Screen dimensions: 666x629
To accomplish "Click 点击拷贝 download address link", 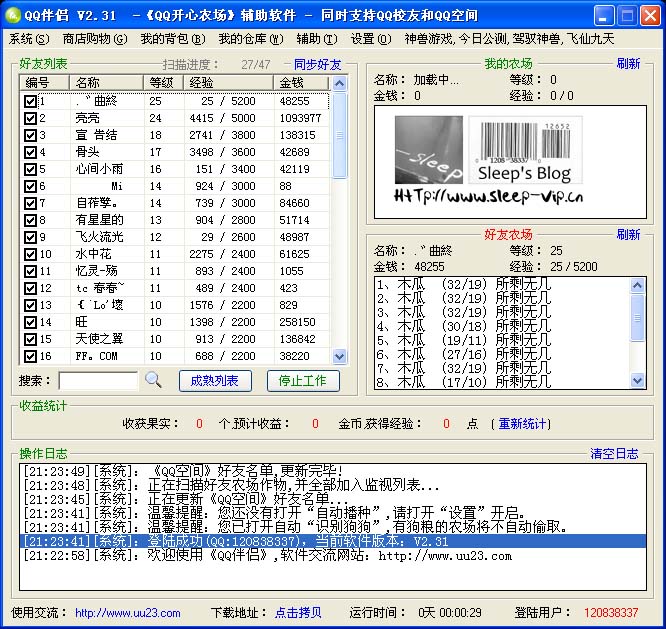I will pyautogui.click(x=298, y=612).
